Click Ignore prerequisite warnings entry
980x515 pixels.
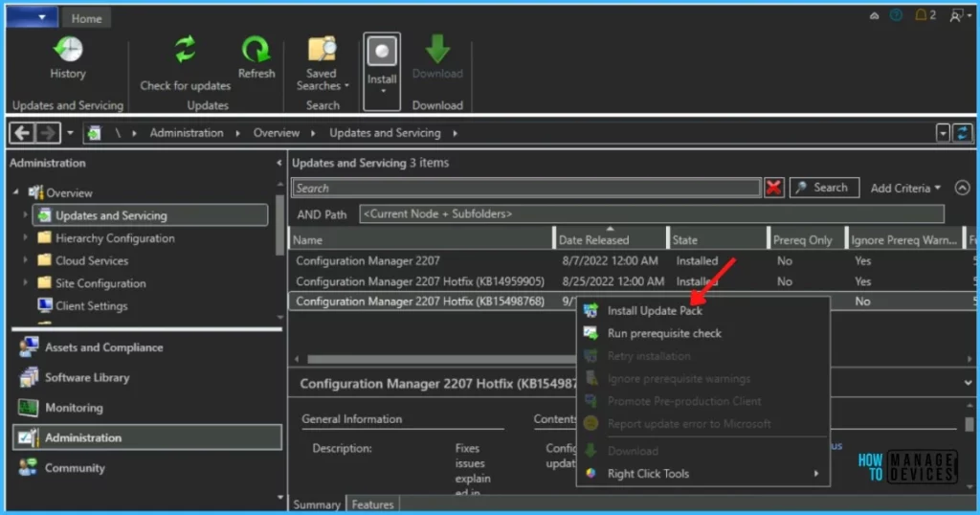pos(703,378)
